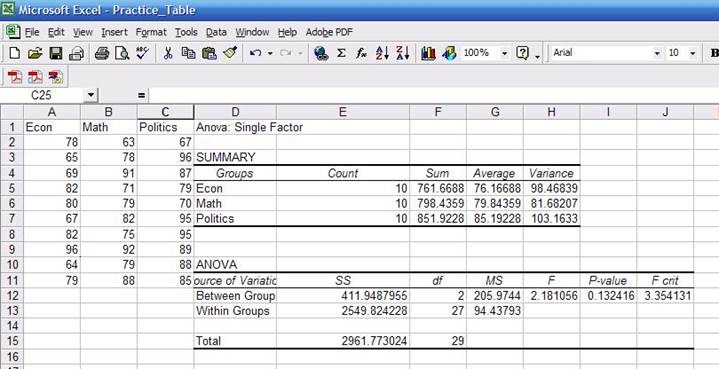Select the F value cell 2.181056
This screenshot has height=369, width=719.
(x=552, y=296)
